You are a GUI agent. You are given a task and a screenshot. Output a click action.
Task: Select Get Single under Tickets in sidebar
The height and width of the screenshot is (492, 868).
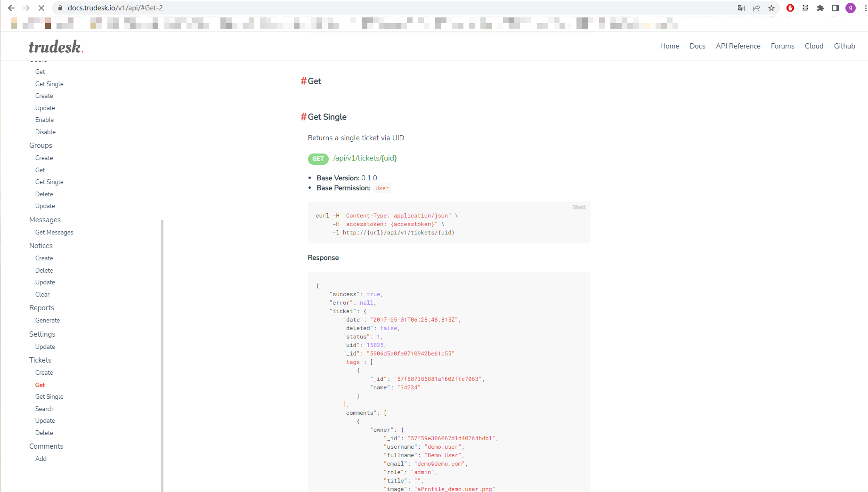coord(49,397)
